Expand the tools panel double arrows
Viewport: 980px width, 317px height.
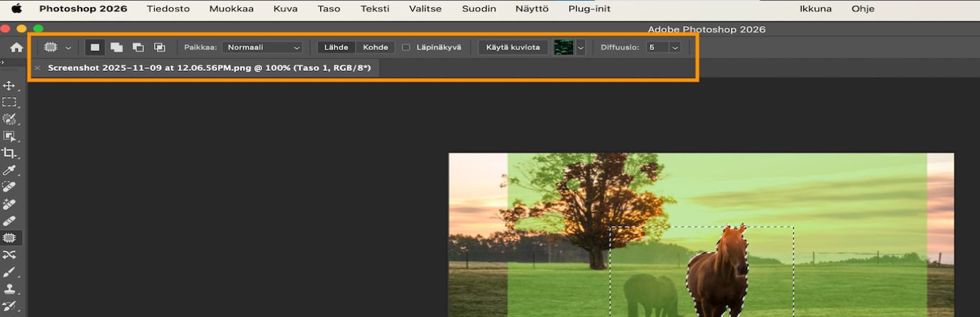pyautogui.click(x=3, y=63)
